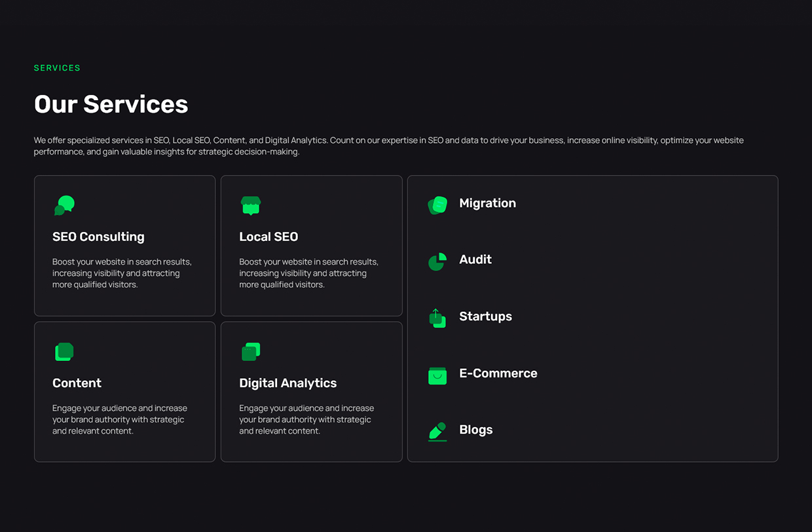Open the SEO Consulting heading
Viewport: 812px width, 532px height.
(98, 237)
